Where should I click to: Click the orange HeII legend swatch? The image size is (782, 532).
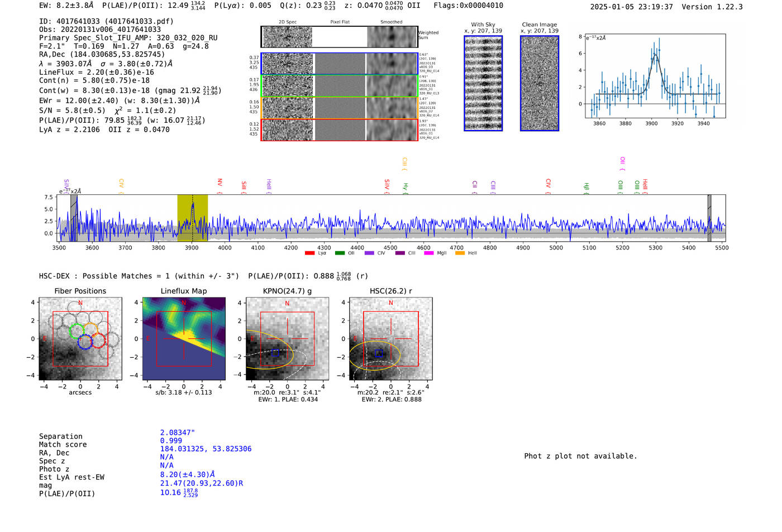460,253
